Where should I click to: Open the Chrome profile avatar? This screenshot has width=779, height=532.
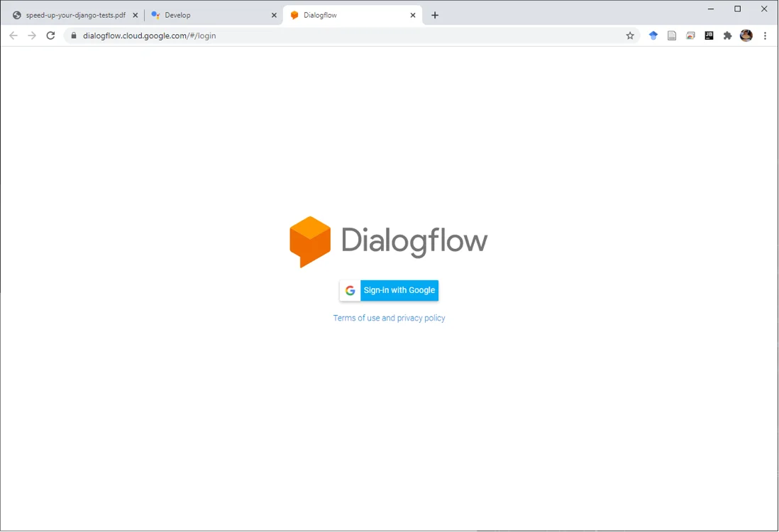point(746,35)
